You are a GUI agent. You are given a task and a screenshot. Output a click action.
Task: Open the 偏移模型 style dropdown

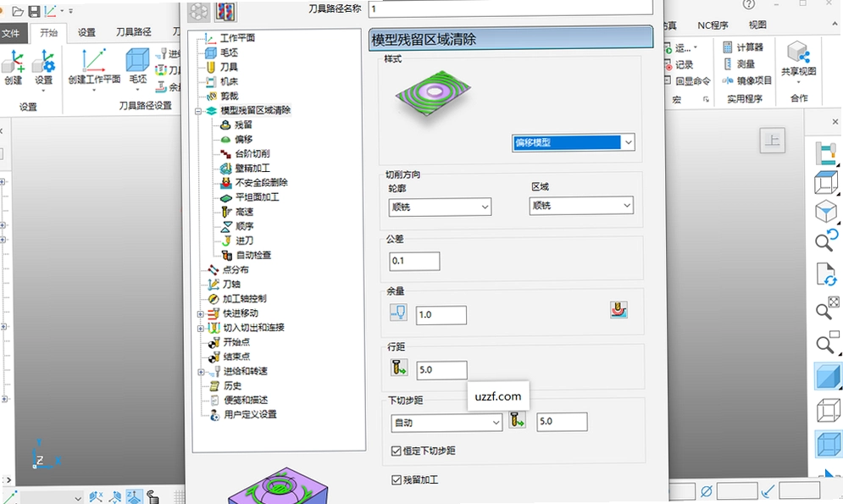click(573, 142)
